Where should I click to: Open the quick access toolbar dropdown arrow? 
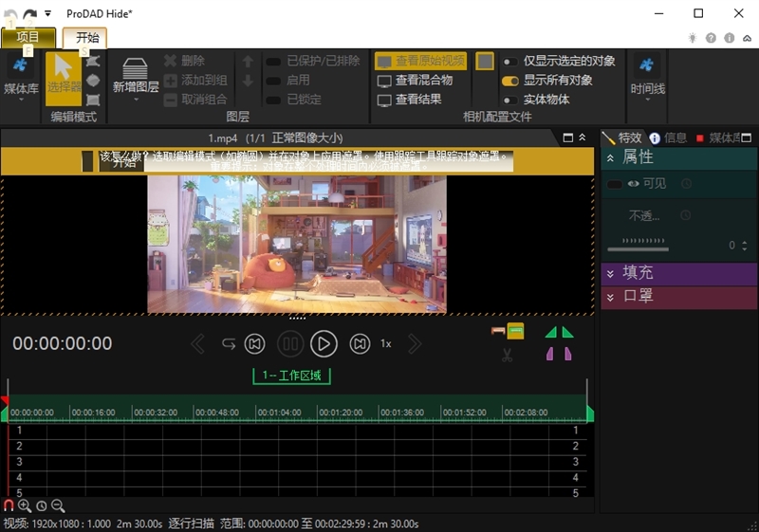(x=47, y=13)
